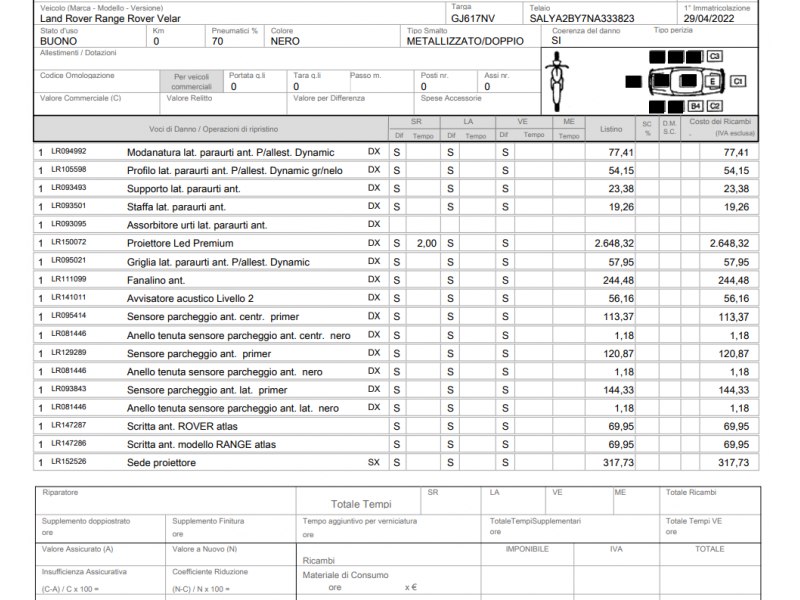This screenshot has width=800, height=600.
Task: Click Tempo aggiuntivo per verniciatura field
Action: 388,528
